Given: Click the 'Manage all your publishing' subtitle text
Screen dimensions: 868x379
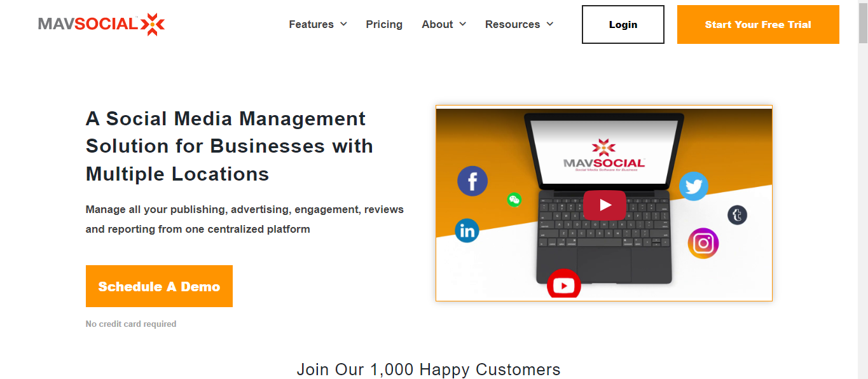Looking at the screenshot, I should pos(245,219).
